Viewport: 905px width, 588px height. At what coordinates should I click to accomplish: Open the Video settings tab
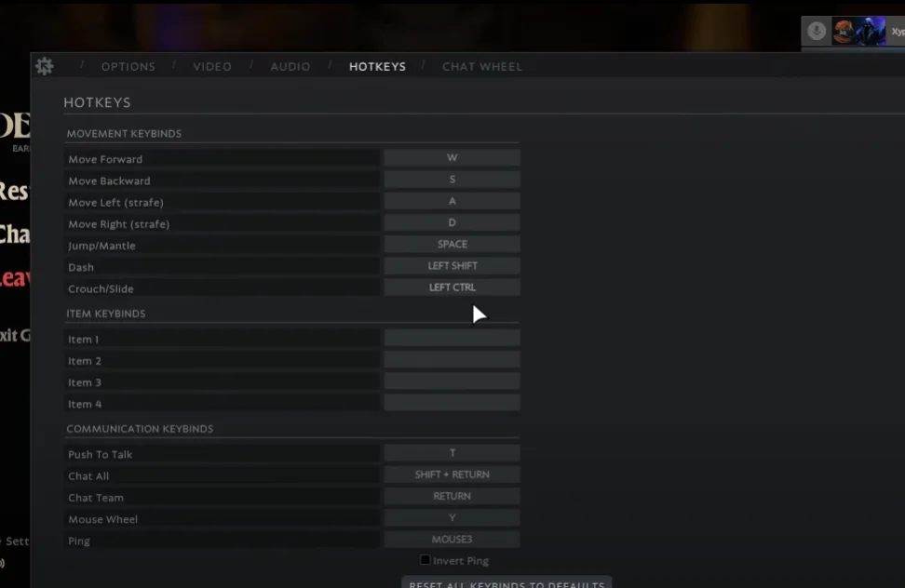212,67
